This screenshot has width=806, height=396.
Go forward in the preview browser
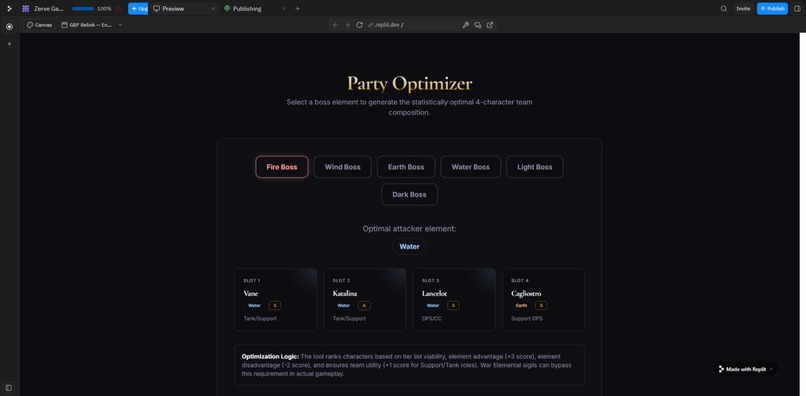347,25
